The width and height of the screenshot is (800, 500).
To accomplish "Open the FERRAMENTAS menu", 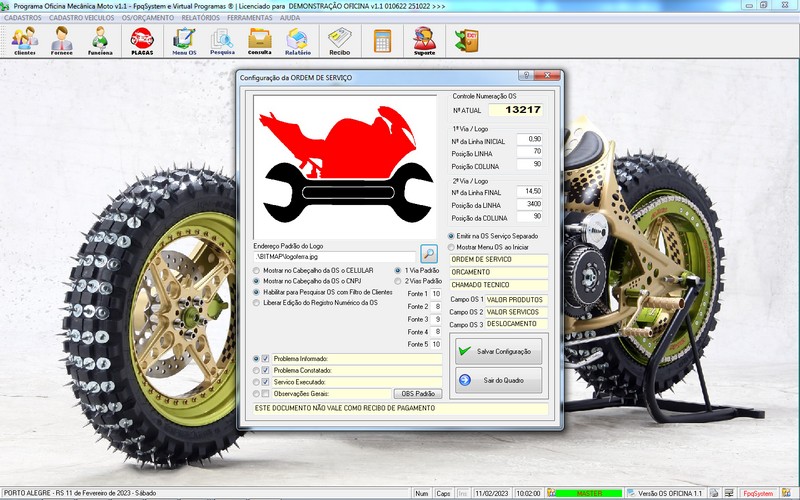I will click(x=249, y=17).
